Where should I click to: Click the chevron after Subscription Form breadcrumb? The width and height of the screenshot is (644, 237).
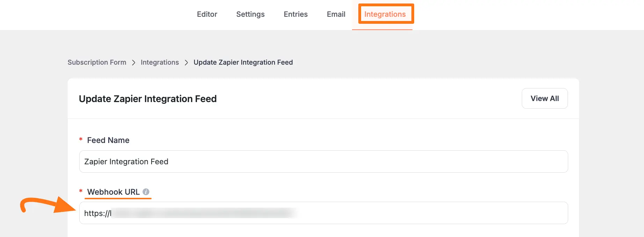133,63
